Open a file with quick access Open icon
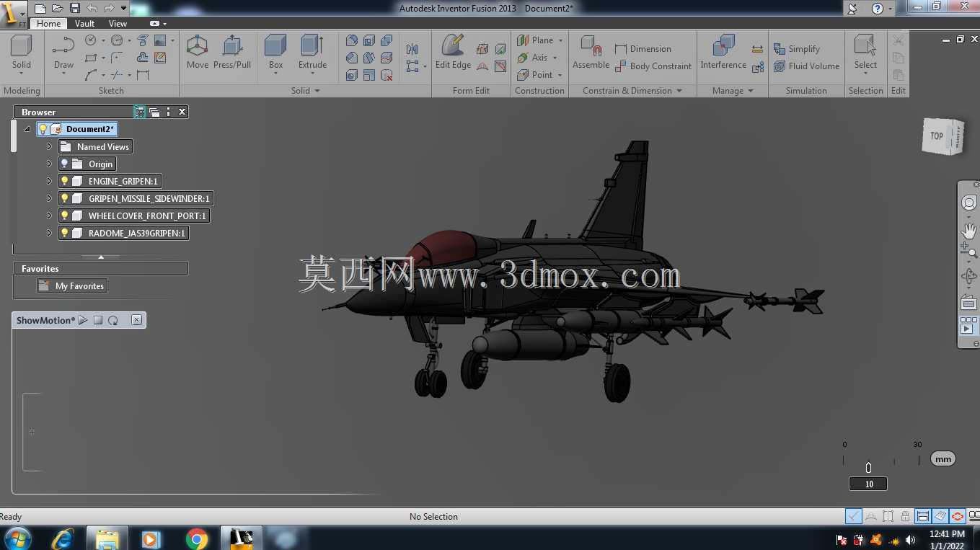Screen dimensions: 980x550 (x=58, y=9)
